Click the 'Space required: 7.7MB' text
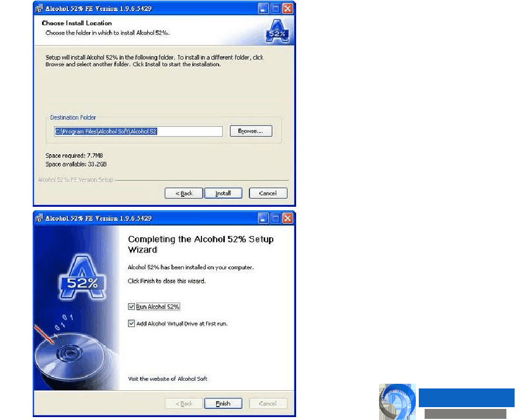The image size is (521, 420). coord(74,155)
